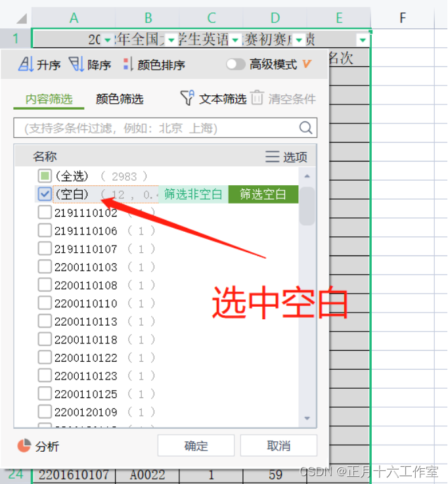The width and height of the screenshot is (448, 484).
Task: Click list scrollbar down arrow
Action: point(307,418)
